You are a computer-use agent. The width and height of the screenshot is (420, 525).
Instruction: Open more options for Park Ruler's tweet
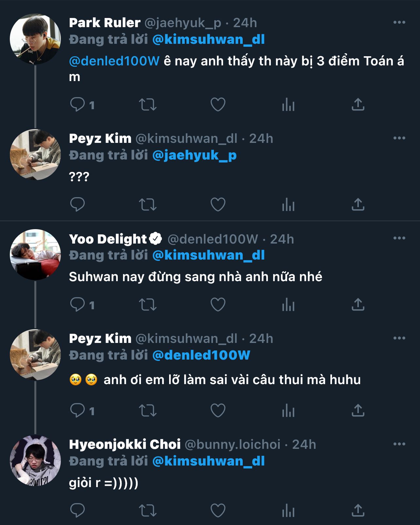coord(399,23)
